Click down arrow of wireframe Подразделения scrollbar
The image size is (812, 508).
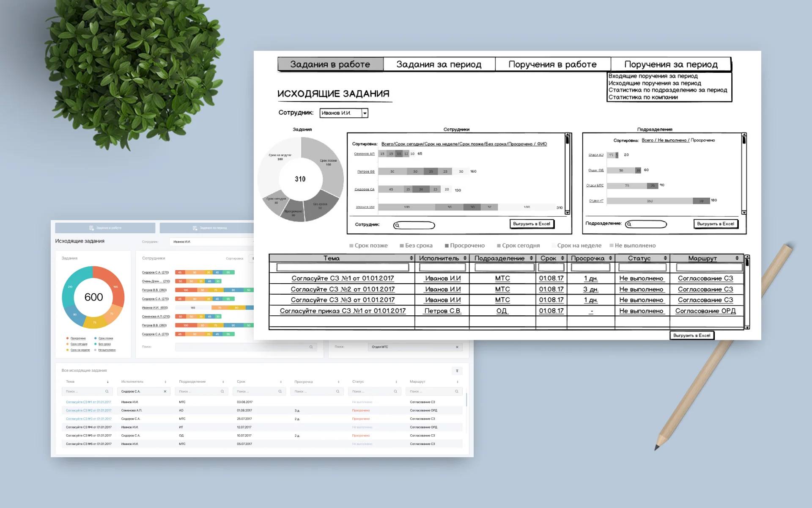[744, 213]
